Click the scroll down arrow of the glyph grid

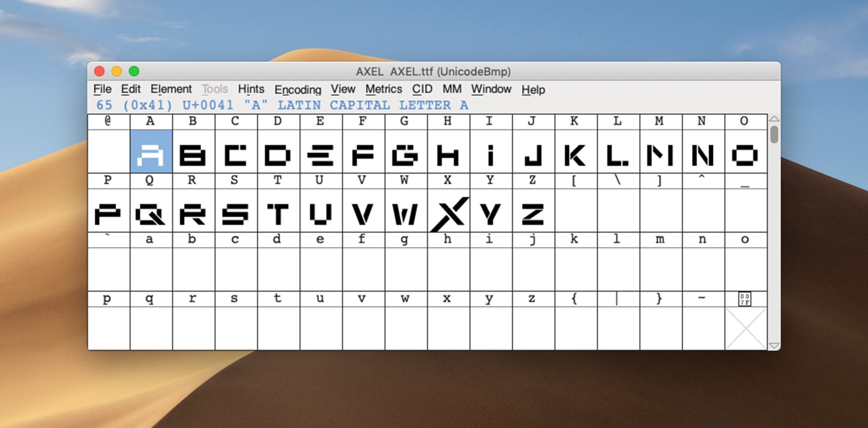(x=774, y=346)
